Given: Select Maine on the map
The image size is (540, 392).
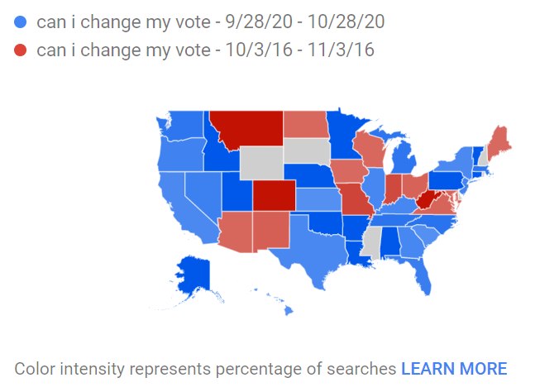Looking at the screenshot, I should coord(500,143).
